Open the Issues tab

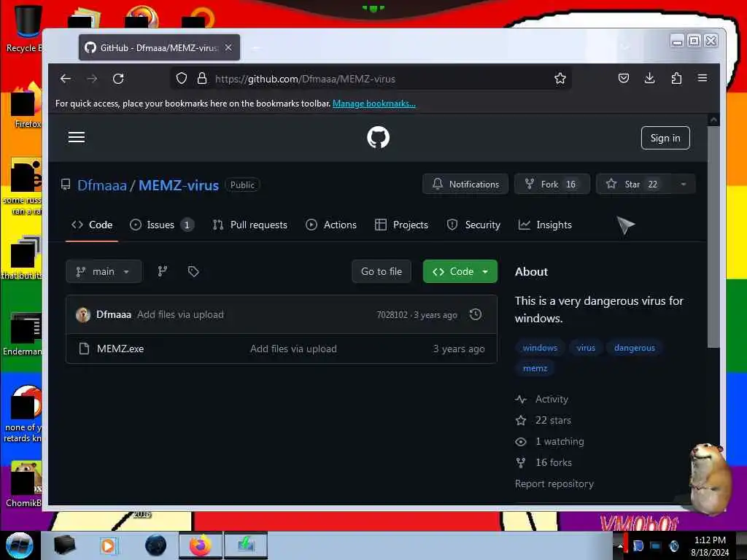[161, 225]
